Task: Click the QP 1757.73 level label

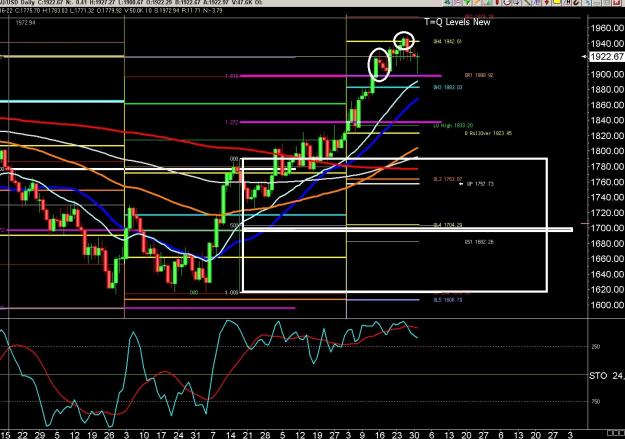Action: [x=480, y=184]
